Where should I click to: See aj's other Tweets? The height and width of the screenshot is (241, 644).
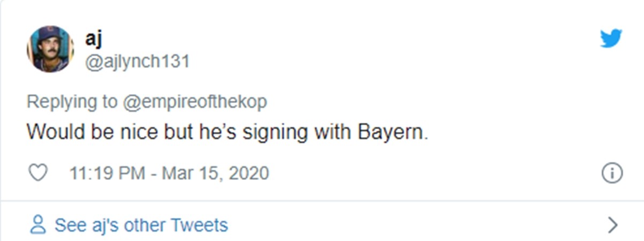click(x=141, y=225)
